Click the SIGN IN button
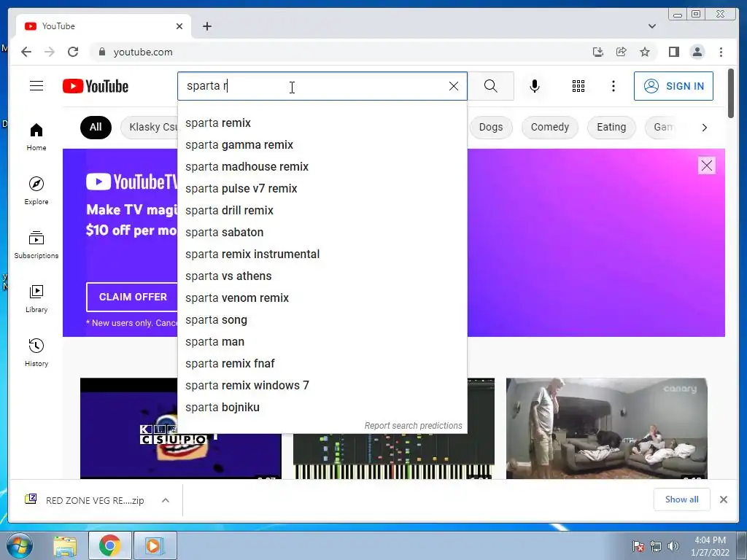The height and width of the screenshot is (560, 747). [x=673, y=86]
